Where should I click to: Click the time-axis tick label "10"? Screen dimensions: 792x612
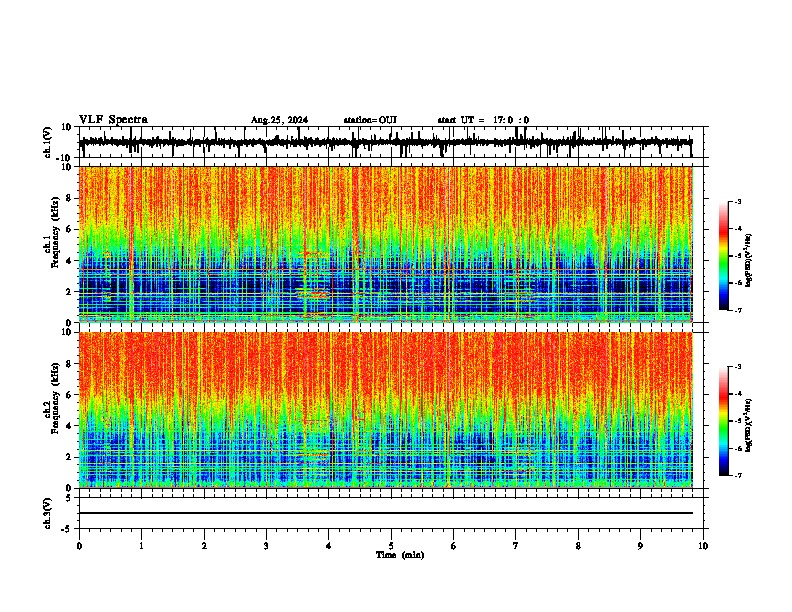tap(703, 546)
